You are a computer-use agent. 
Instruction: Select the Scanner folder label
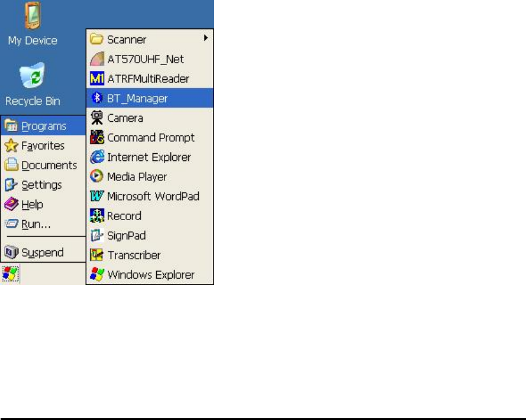click(127, 39)
